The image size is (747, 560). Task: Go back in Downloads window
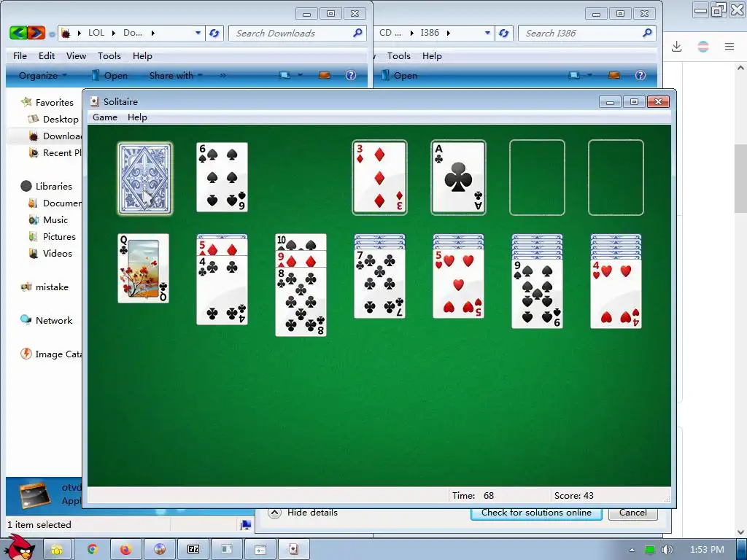(x=18, y=33)
